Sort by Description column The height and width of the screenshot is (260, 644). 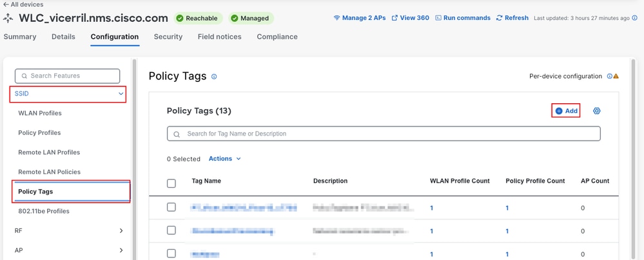[x=330, y=181]
